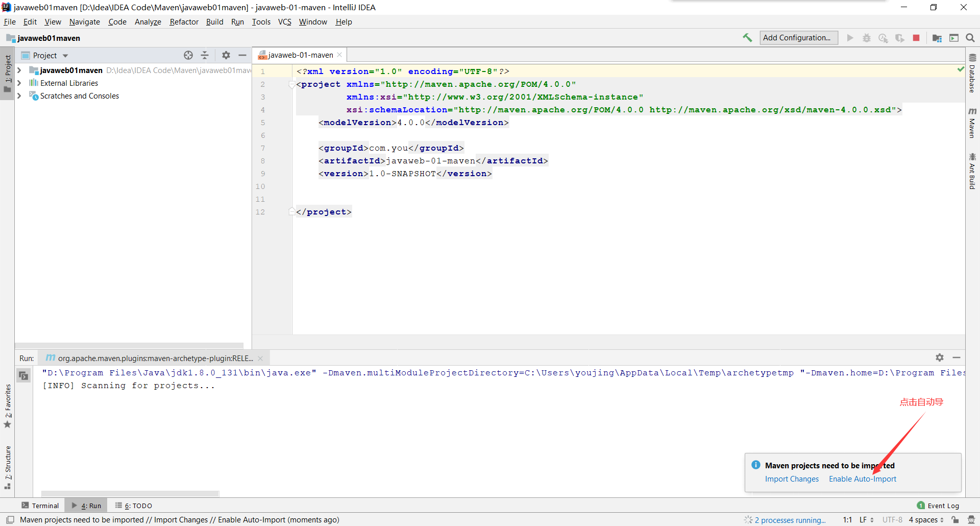Click Enable Auto-Import link
The height and width of the screenshot is (526, 980).
863,479
